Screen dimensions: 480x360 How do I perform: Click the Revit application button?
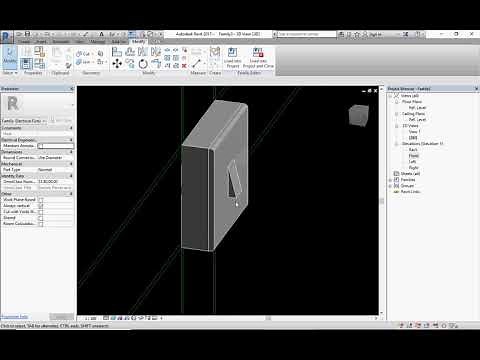coord(6,37)
